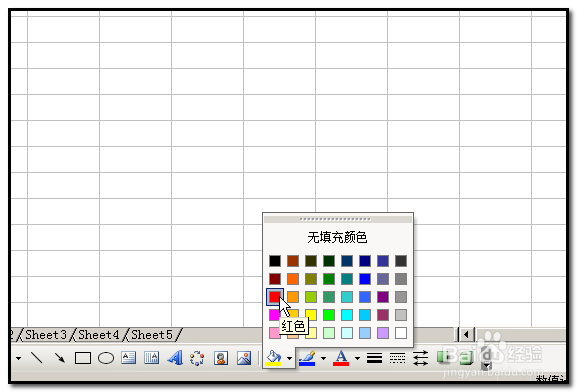Viewport: 577px width, 392px height.
Task: Pick the dark green swatch next to black row
Action: (x=329, y=261)
